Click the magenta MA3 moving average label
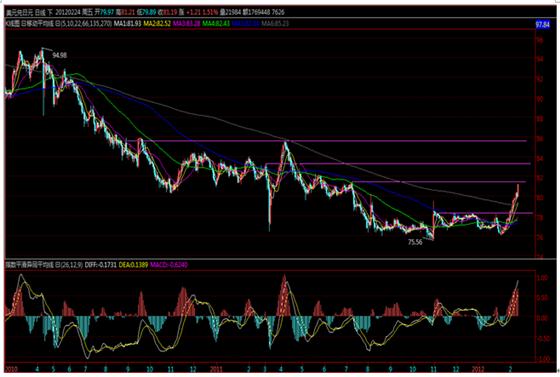The height and width of the screenshot is (377, 560). click(x=186, y=24)
